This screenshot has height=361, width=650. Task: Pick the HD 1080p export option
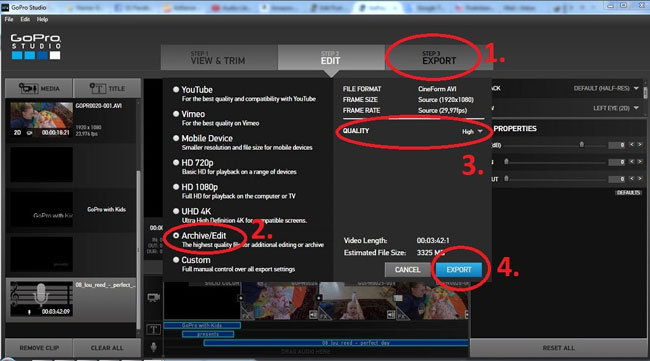(x=176, y=187)
